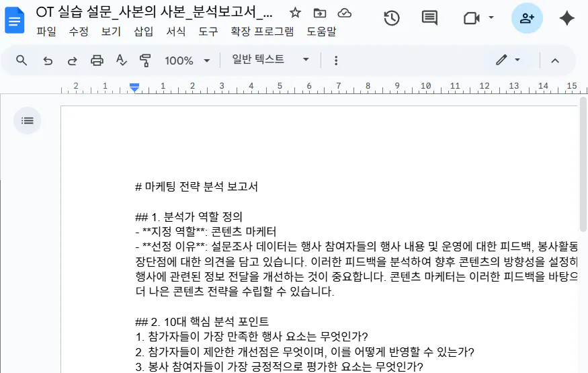Check the cloud save status icon
The image size is (588, 373).
tap(344, 13)
